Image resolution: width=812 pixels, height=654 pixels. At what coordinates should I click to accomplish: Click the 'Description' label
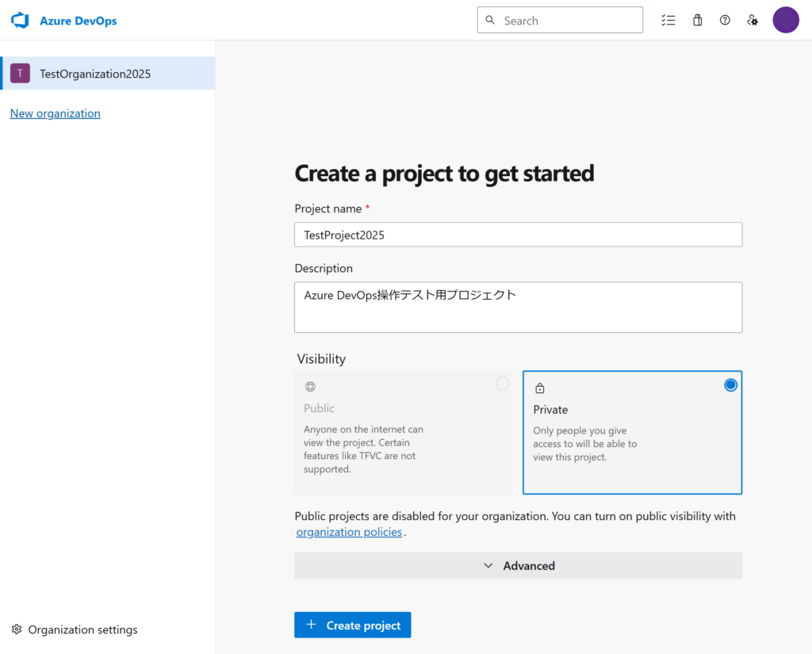point(324,268)
